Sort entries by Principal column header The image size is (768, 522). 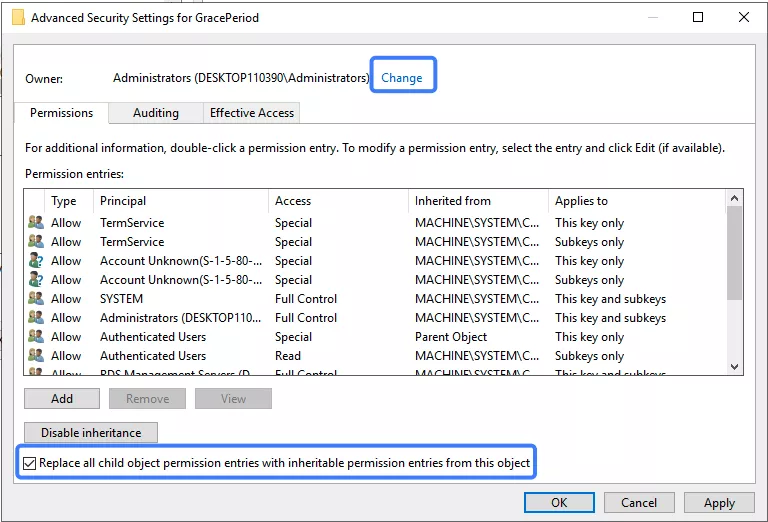click(180, 201)
